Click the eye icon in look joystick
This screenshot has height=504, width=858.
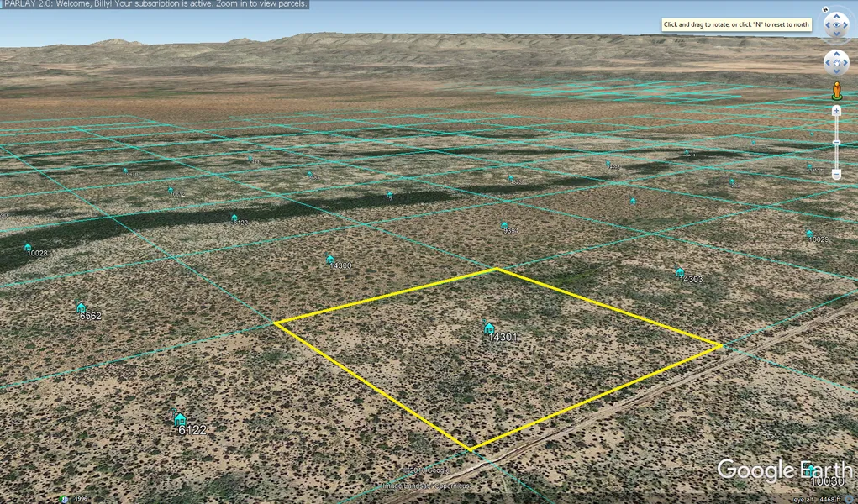tap(836, 26)
